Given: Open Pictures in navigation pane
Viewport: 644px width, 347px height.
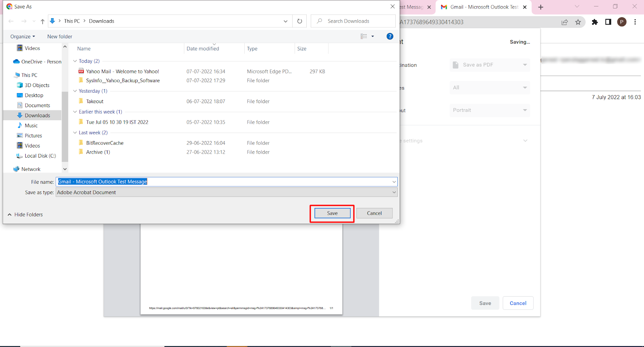Looking at the screenshot, I should 33,136.
